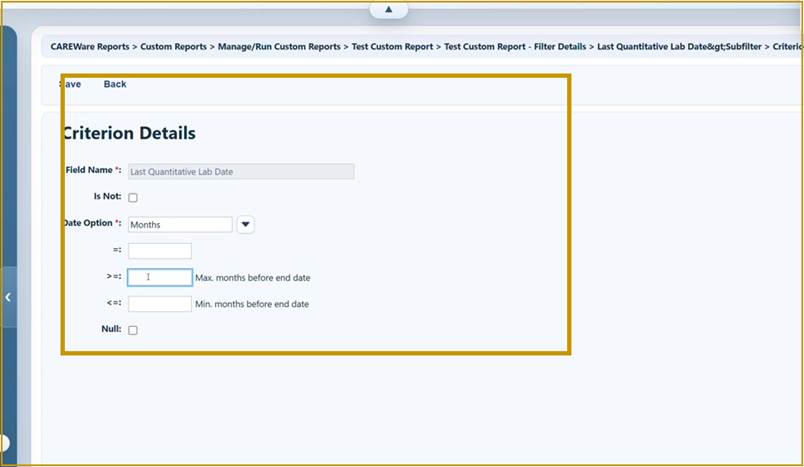Screen dimensions: 804x467
Task: Click the Field Name input field
Action: point(241,172)
